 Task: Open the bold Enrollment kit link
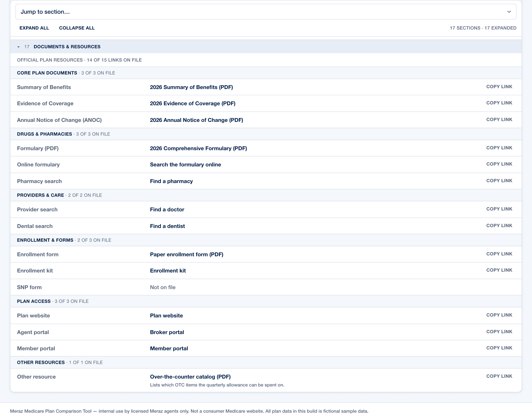click(168, 271)
